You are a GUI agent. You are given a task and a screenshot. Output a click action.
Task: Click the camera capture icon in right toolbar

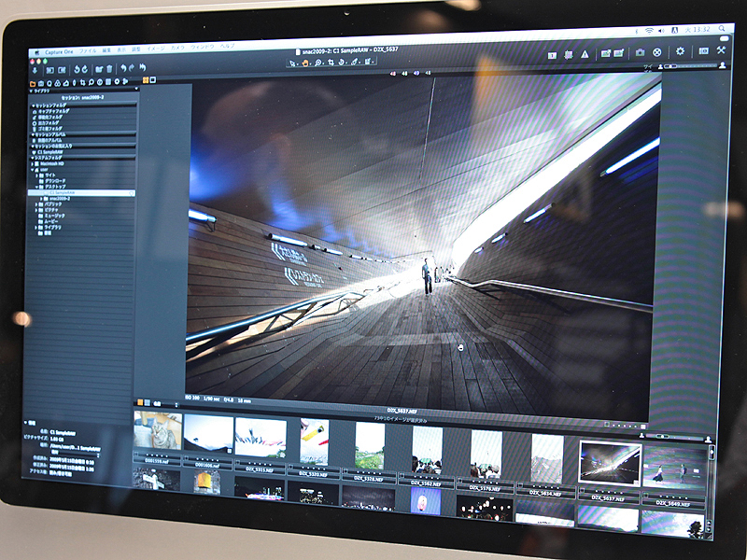click(x=641, y=52)
